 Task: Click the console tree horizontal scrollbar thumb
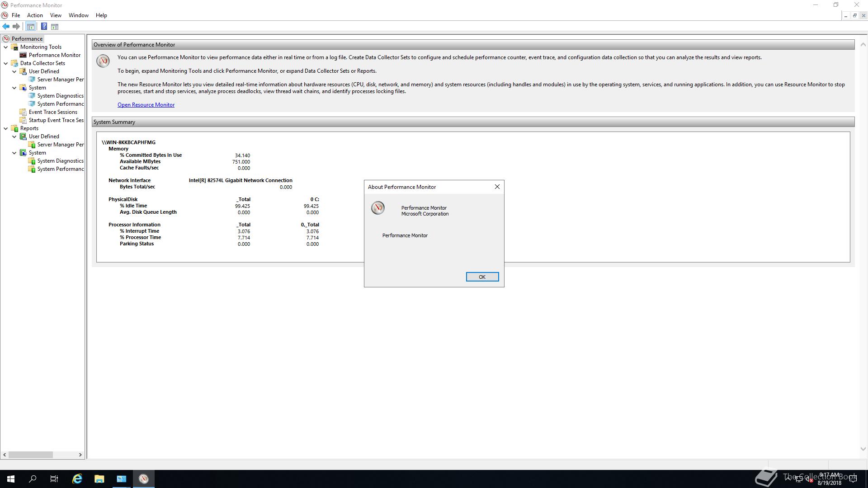tap(30, 455)
